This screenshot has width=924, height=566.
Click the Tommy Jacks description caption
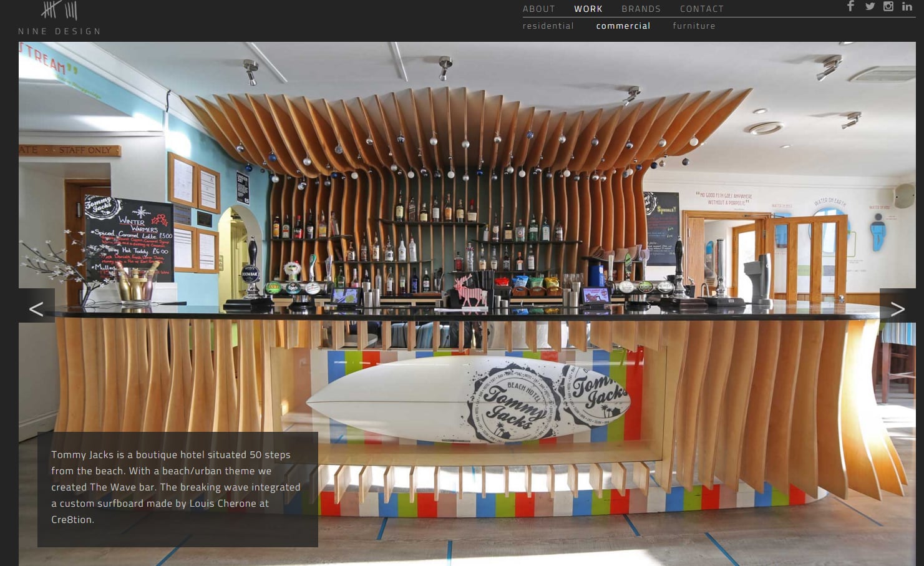tap(178, 489)
